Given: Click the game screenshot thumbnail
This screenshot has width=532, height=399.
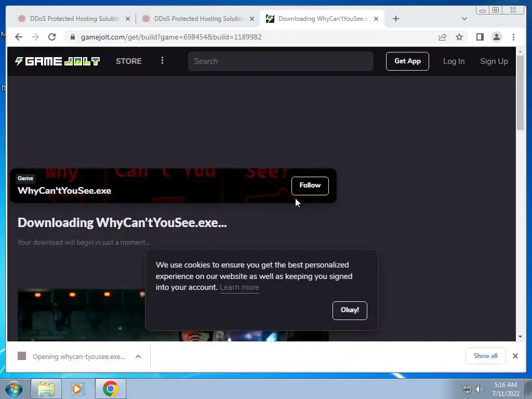Looking at the screenshot, I should (x=82, y=315).
